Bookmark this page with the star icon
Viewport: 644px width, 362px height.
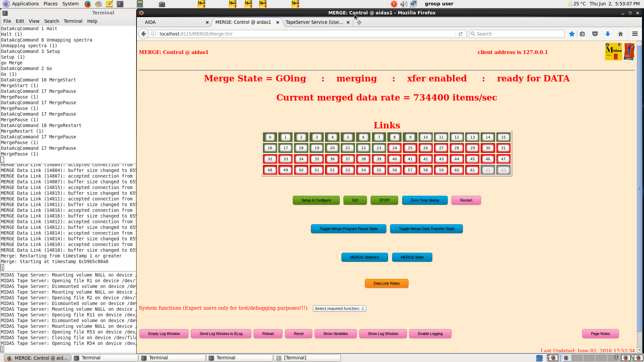(x=572, y=34)
